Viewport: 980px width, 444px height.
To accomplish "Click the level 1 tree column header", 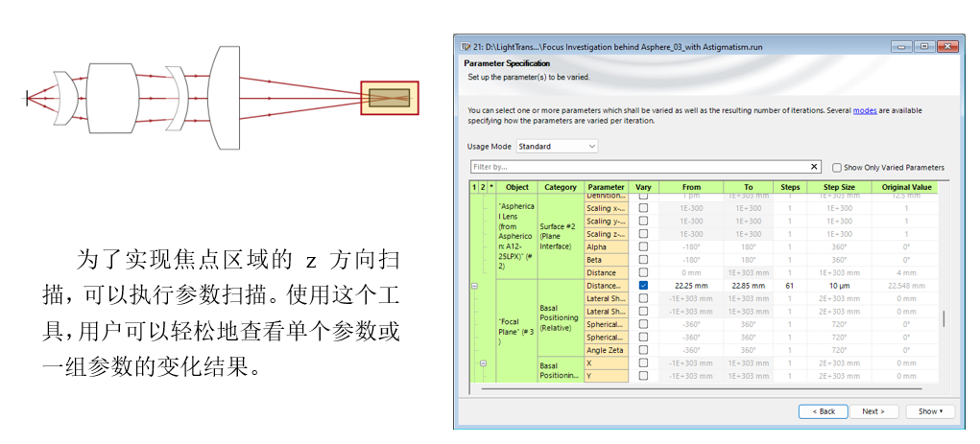I will [x=474, y=187].
